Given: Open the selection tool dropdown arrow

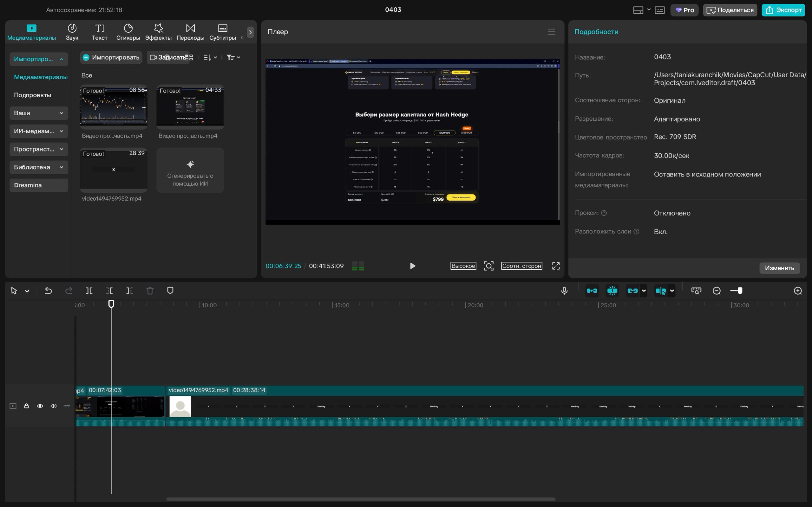Looking at the screenshot, I should pyautogui.click(x=27, y=291).
